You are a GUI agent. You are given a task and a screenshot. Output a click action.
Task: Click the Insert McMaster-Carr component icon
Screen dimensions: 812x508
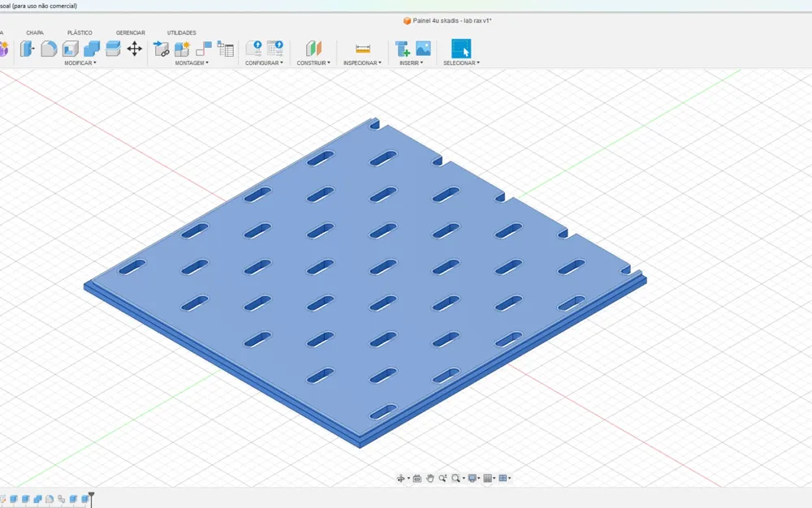(402, 49)
